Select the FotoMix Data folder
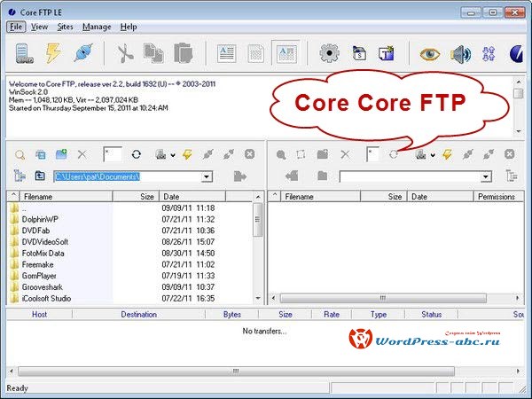Image resolution: width=532 pixels, height=399 pixels. click(x=43, y=253)
